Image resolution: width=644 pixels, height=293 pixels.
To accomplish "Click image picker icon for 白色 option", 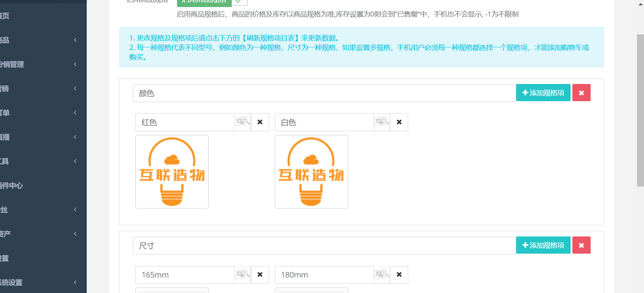I will [382, 122].
